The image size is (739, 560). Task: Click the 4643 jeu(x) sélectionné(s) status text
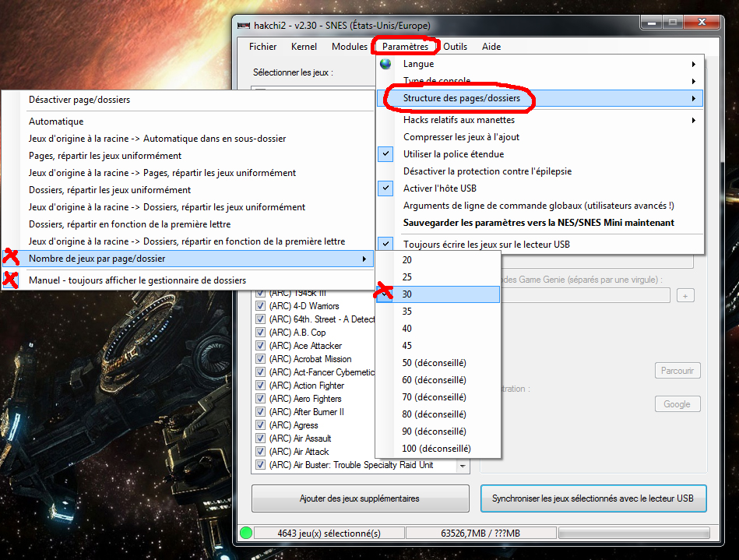[329, 534]
